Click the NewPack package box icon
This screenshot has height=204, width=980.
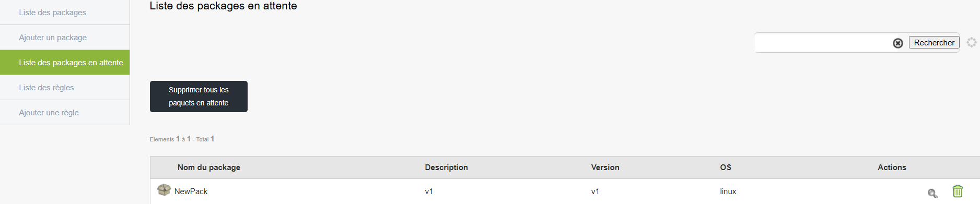click(x=164, y=190)
